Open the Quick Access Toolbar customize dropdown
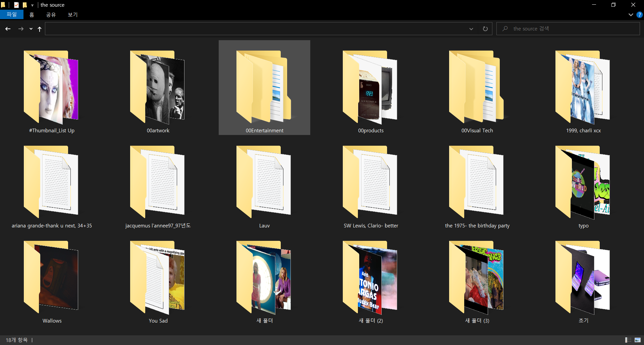Viewport: 644px width, 345px height. tap(33, 5)
